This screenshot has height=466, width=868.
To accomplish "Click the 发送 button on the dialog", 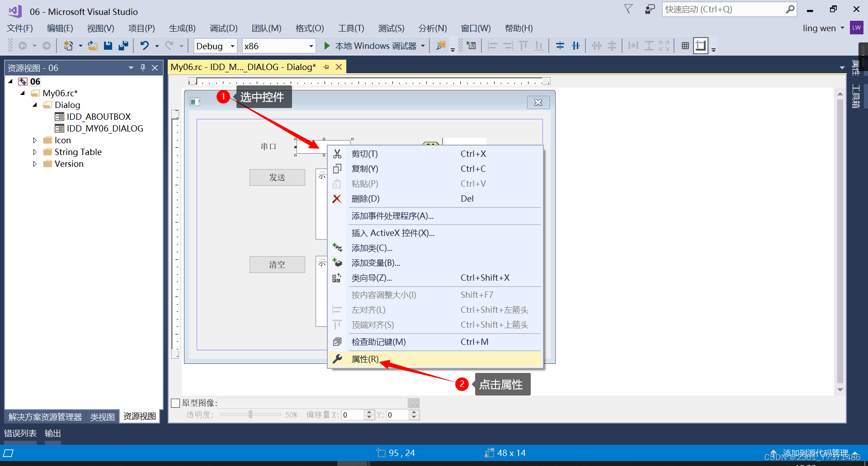I will point(277,177).
